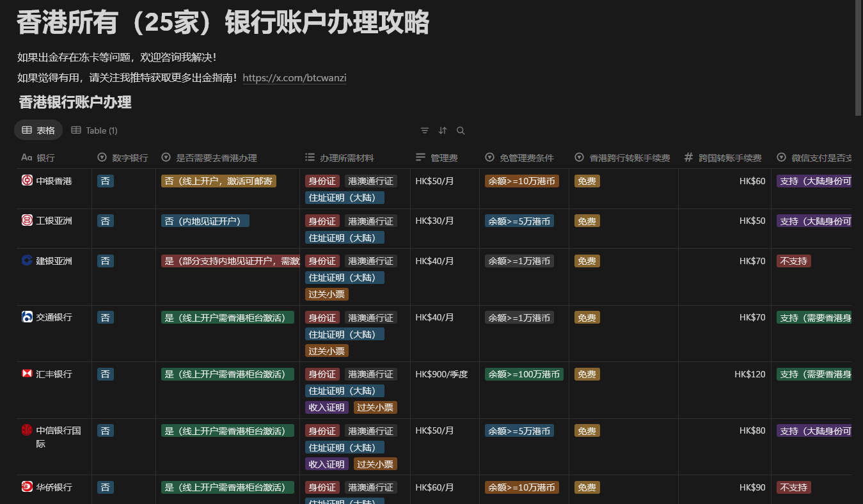
Task: Click 收入证明 tag in 汇丰银行 row
Action: [x=327, y=407]
